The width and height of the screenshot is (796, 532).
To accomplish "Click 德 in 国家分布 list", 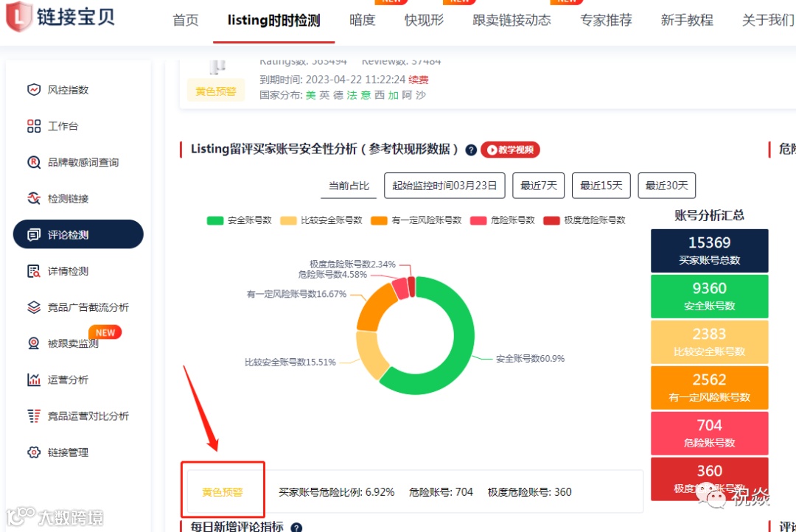I will tap(338, 96).
